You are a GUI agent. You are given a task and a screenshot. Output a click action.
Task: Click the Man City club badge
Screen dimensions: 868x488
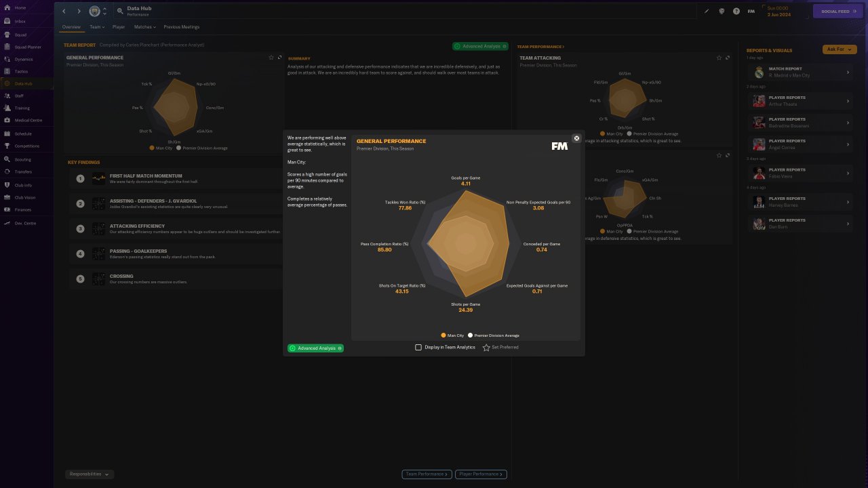(x=94, y=11)
